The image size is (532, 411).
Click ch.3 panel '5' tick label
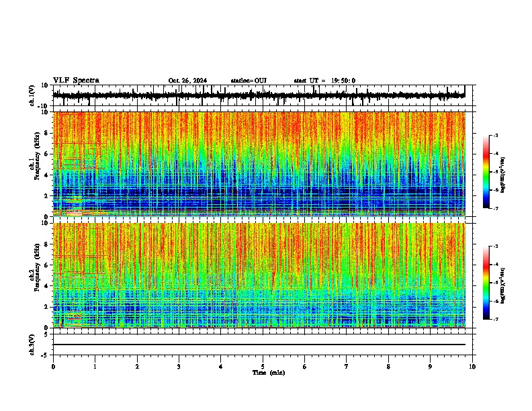point(46,334)
